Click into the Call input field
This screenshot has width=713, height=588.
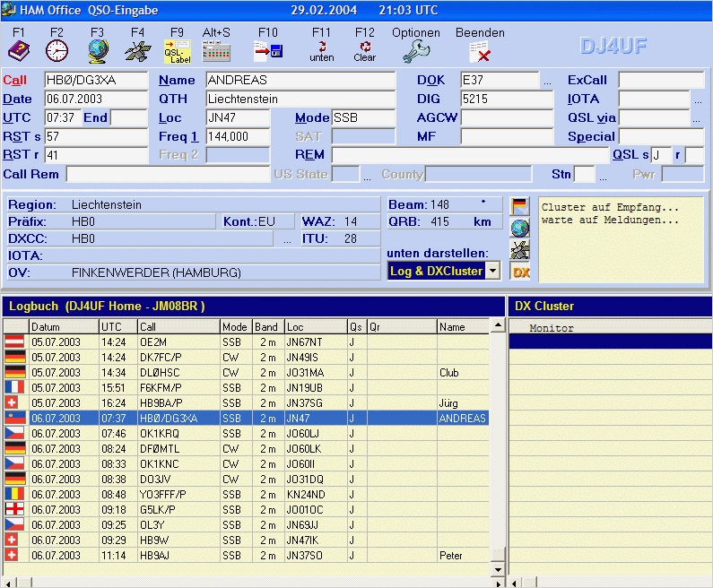[96, 80]
